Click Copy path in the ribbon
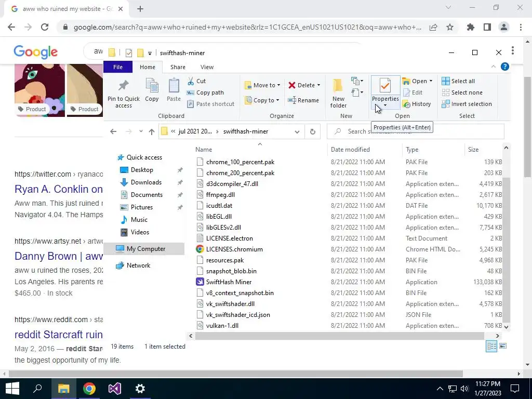 205,92
